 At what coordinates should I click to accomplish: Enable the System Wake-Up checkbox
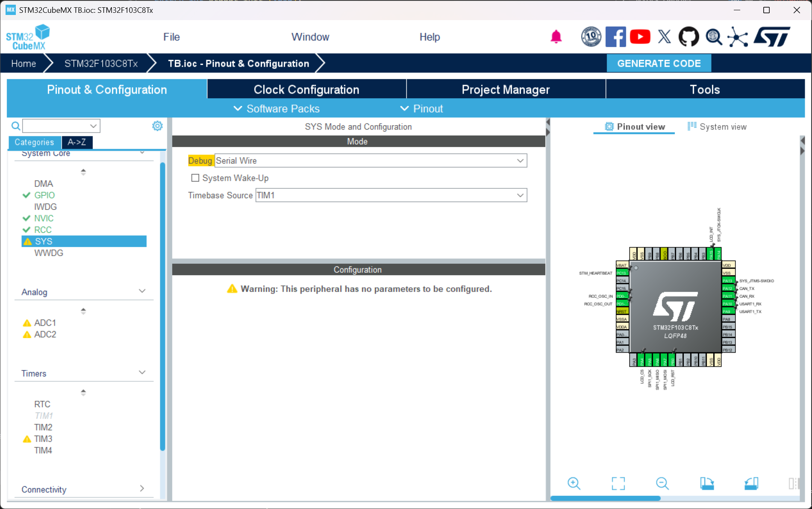click(x=195, y=178)
